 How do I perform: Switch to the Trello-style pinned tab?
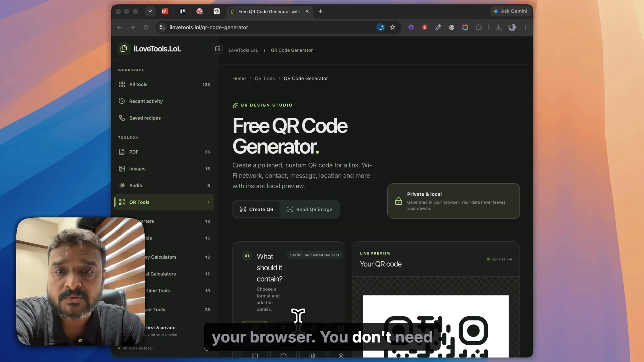click(183, 11)
